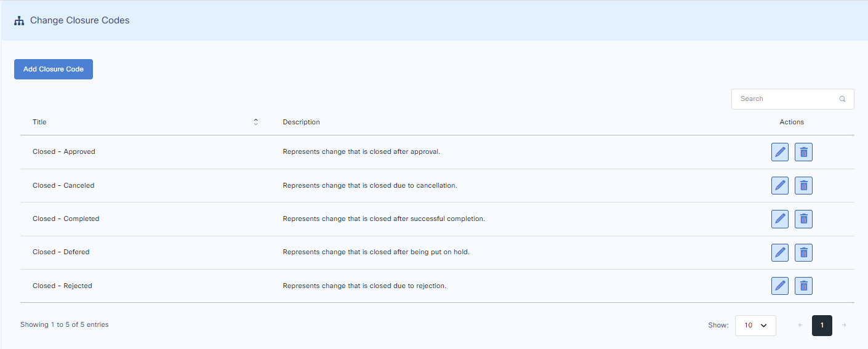Go to page 1 in pagination
The image size is (868, 349).
[822, 326]
